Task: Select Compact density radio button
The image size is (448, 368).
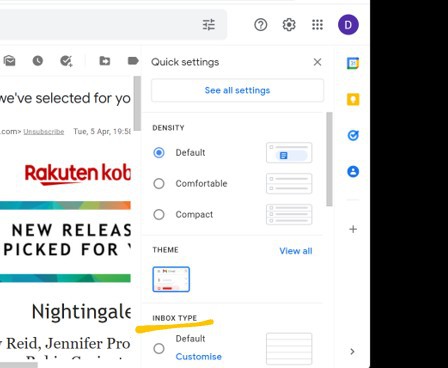Action: tap(159, 214)
